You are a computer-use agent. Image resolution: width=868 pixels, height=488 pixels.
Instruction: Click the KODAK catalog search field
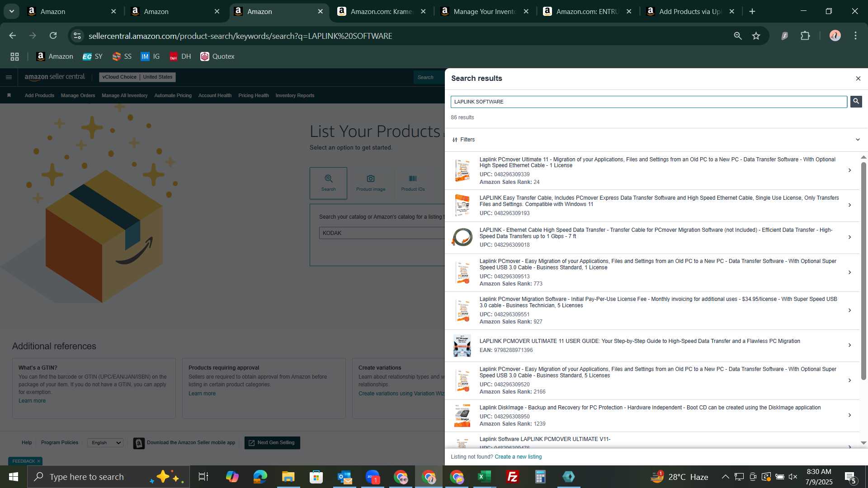(382, 233)
